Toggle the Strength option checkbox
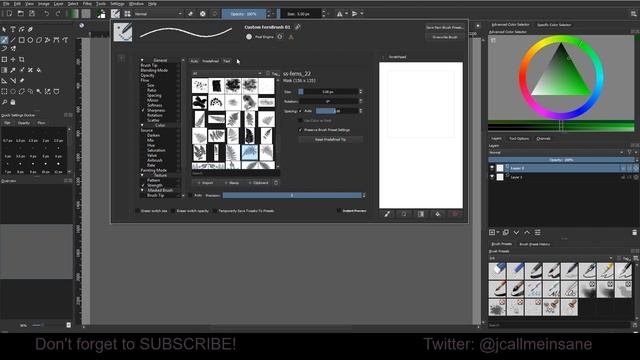Viewport: 640px width, 360px height. [x=143, y=185]
